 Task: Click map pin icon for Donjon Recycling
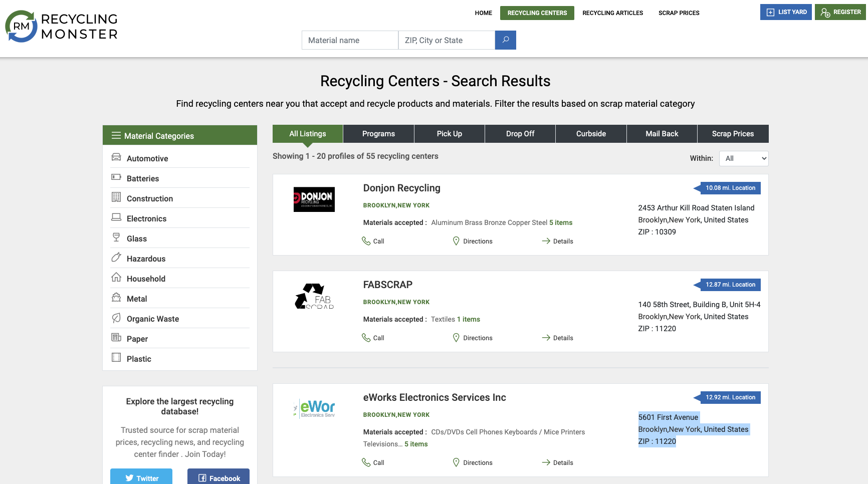(456, 241)
